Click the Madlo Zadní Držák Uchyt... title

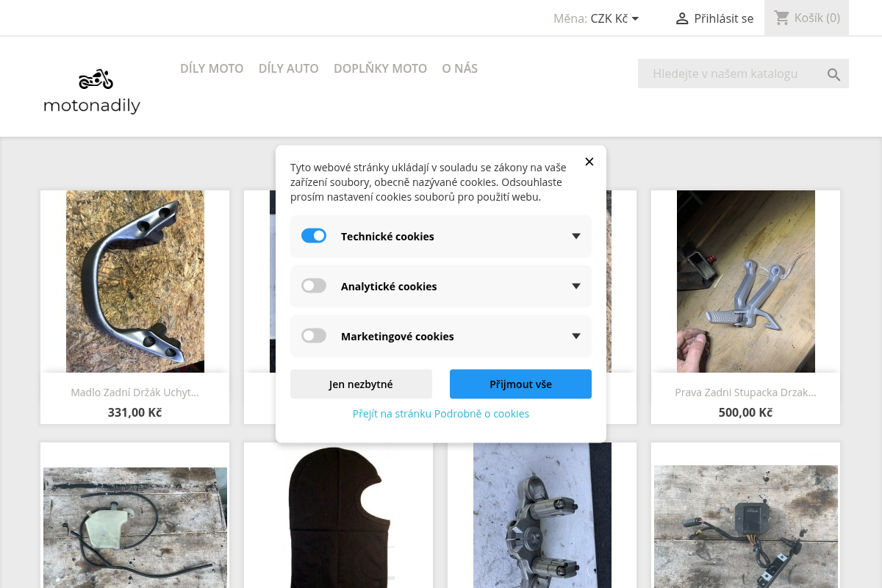(x=135, y=392)
